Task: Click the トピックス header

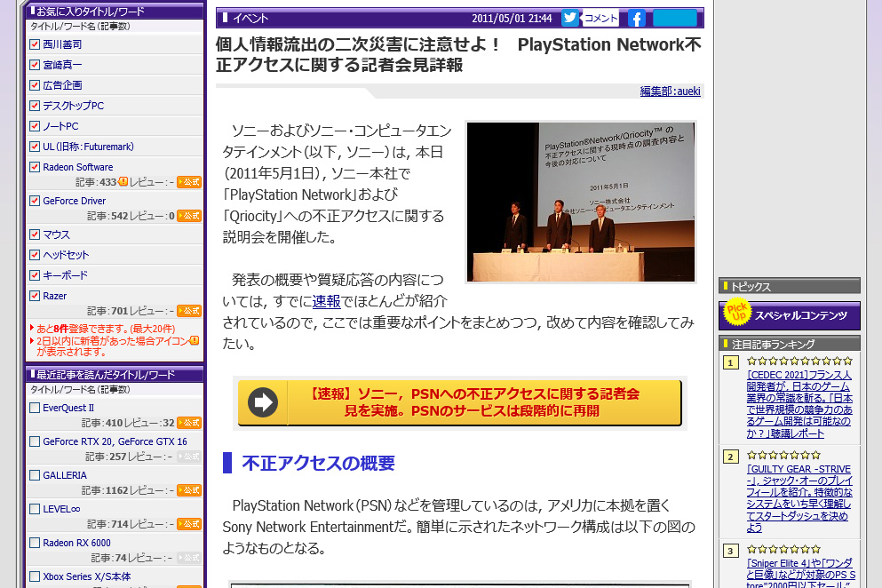Action: coord(790,286)
